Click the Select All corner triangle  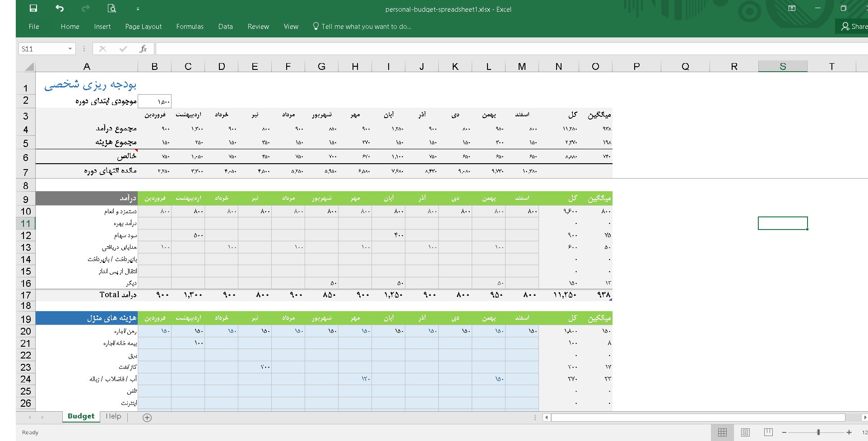(x=29, y=67)
